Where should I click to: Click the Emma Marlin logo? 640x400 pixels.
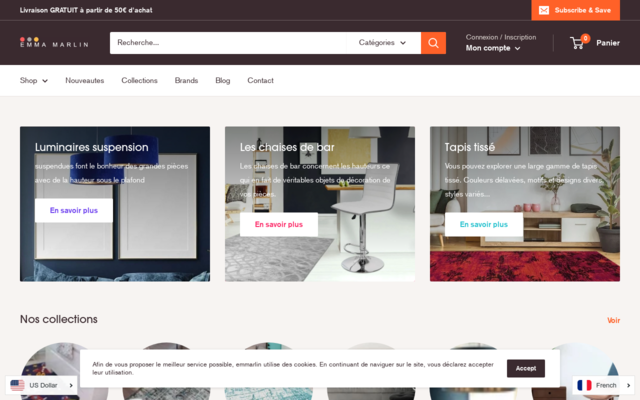pos(54,42)
